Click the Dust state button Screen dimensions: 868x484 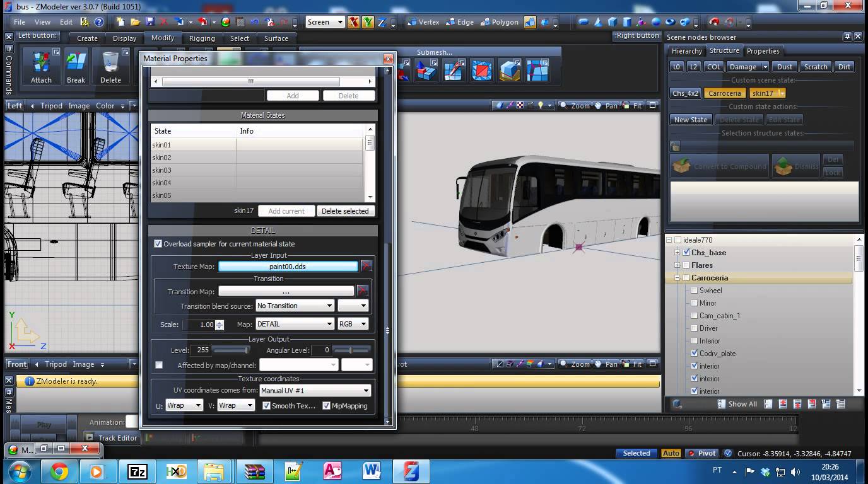click(x=785, y=67)
